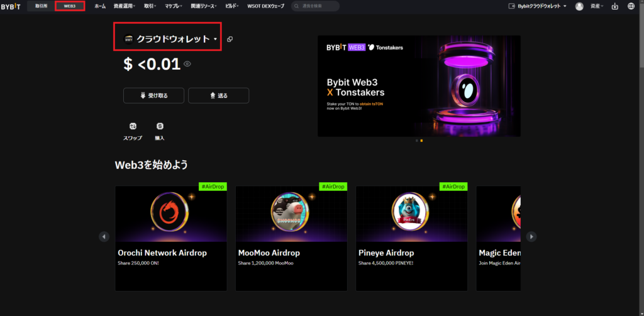Screen dimensions: 644x316
Task: Click the 送る send button
Action: point(218,95)
